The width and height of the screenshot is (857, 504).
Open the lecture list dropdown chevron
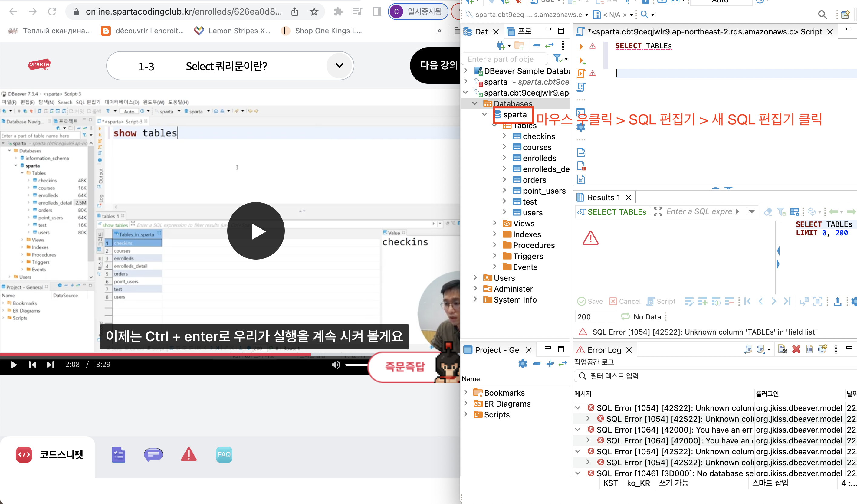click(x=339, y=65)
